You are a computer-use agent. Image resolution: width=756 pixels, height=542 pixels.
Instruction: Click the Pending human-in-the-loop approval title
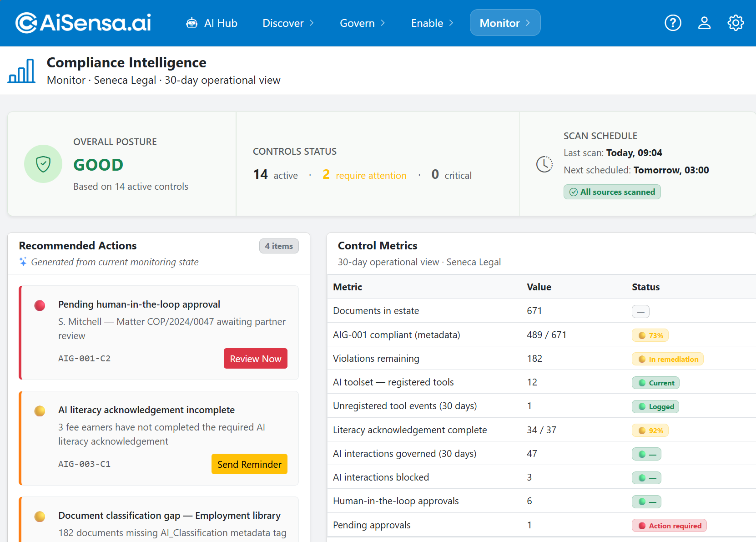[139, 304]
